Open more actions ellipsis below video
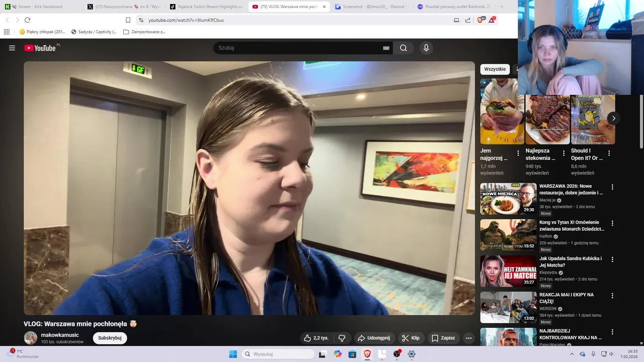Screen dimensions: 644x362 tap(469, 338)
